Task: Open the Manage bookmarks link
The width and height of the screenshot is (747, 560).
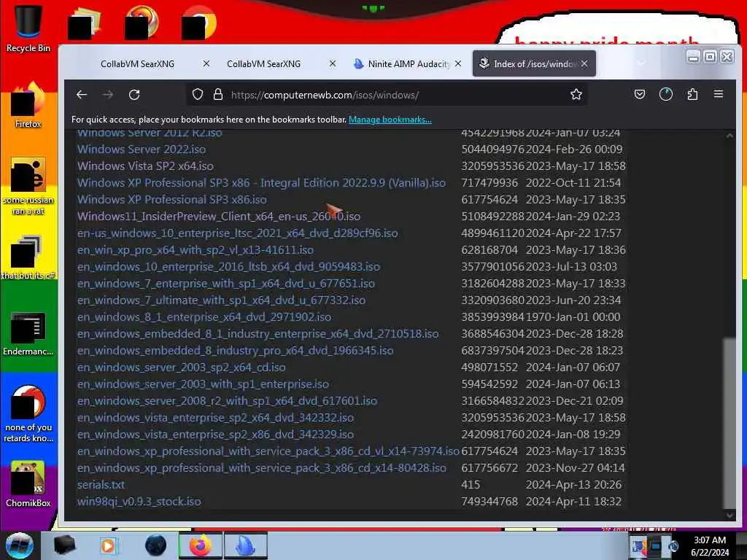Action: coord(390,120)
